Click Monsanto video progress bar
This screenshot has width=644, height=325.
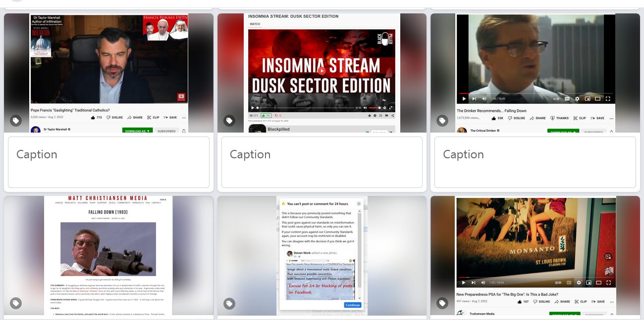point(536,277)
